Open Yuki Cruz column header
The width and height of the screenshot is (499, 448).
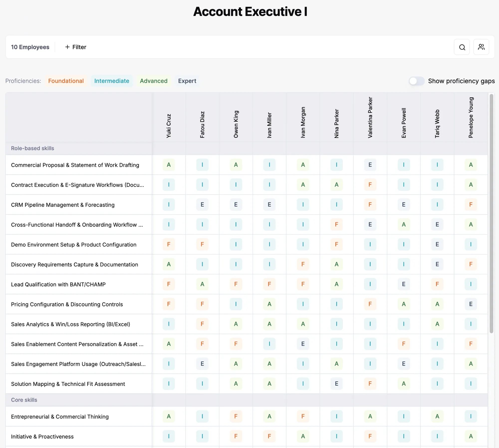point(169,126)
